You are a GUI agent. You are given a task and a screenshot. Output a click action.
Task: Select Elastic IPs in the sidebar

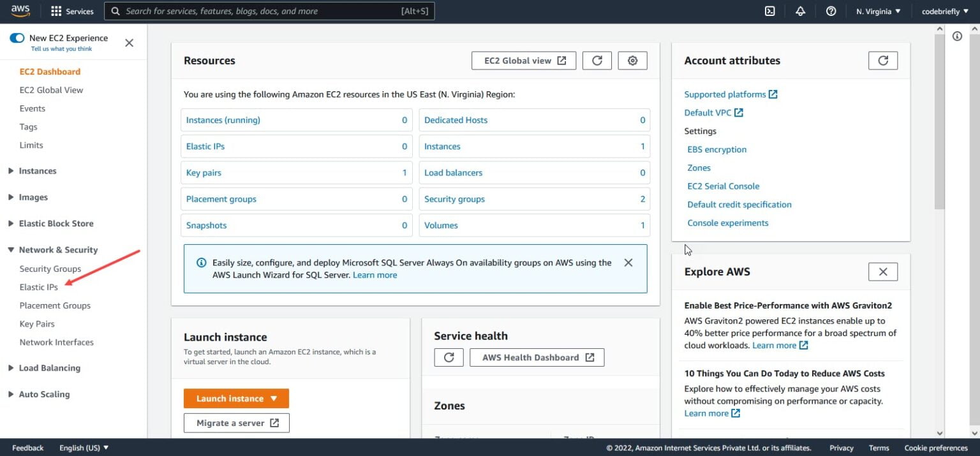[x=40, y=286]
